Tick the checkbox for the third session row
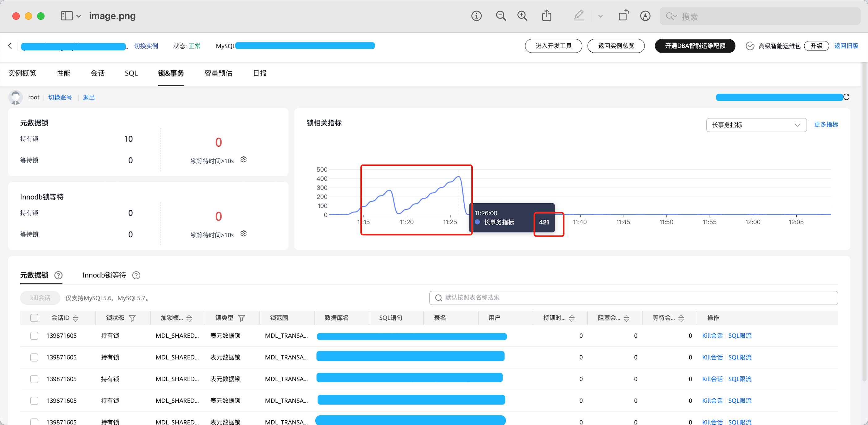Screen dimensions: 868x425 tap(34, 379)
